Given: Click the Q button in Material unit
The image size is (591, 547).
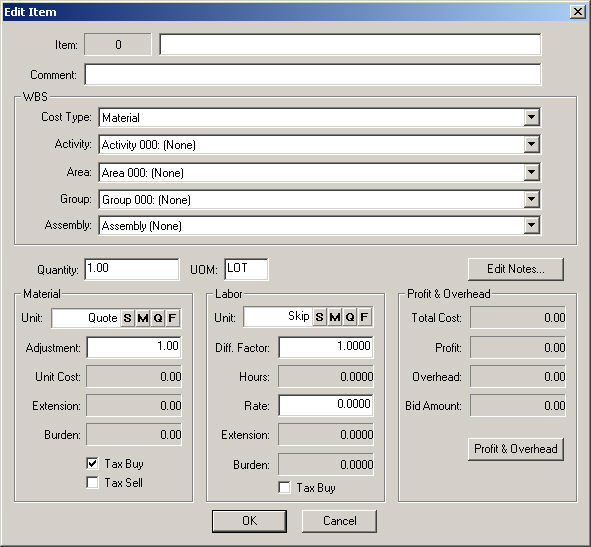Looking at the screenshot, I should pyautogui.click(x=158, y=318).
